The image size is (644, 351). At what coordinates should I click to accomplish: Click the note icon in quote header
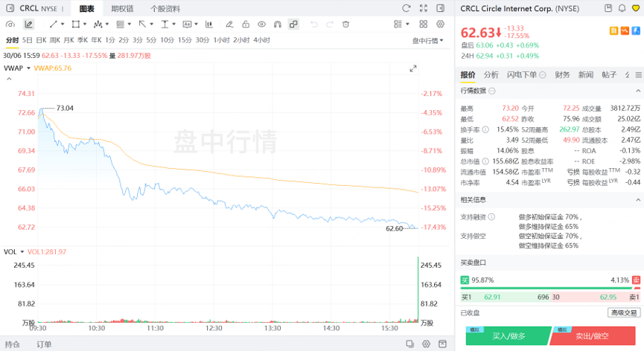(608, 8)
